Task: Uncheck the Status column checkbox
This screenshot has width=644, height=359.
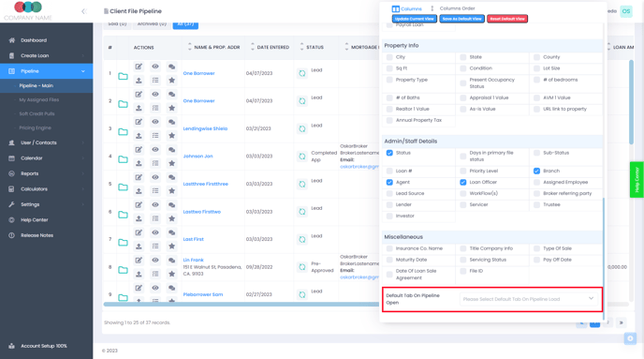Action: click(x=389, y=153)
